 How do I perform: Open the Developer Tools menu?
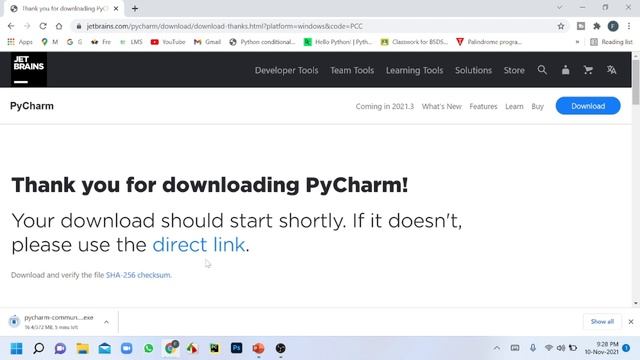[287, 70]
